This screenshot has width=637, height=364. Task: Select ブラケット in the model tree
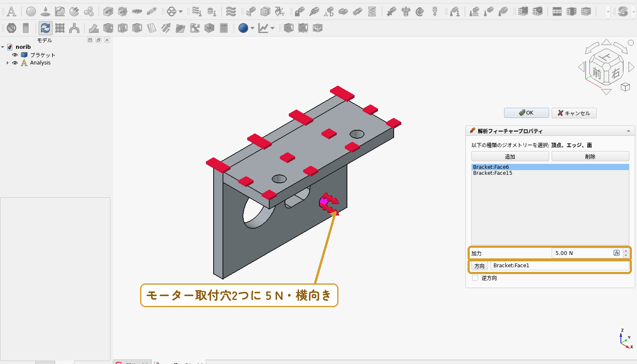(42, 55)
